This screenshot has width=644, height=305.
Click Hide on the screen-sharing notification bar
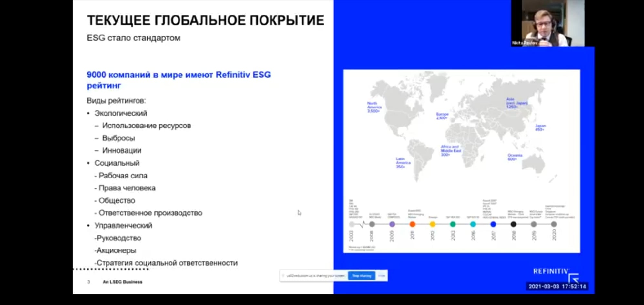pos(382,276)
